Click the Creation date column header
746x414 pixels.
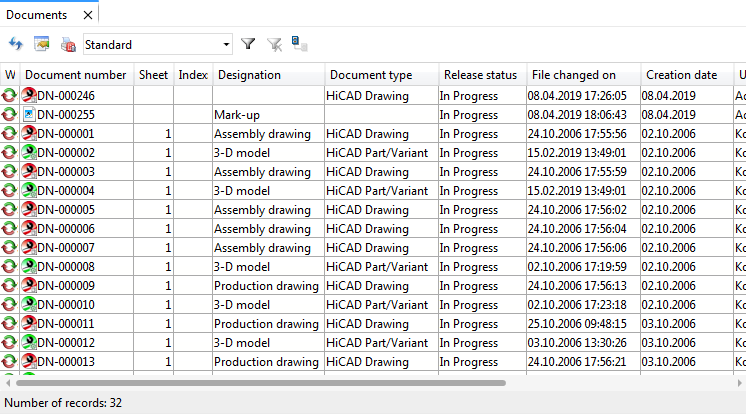click(681, 75)
